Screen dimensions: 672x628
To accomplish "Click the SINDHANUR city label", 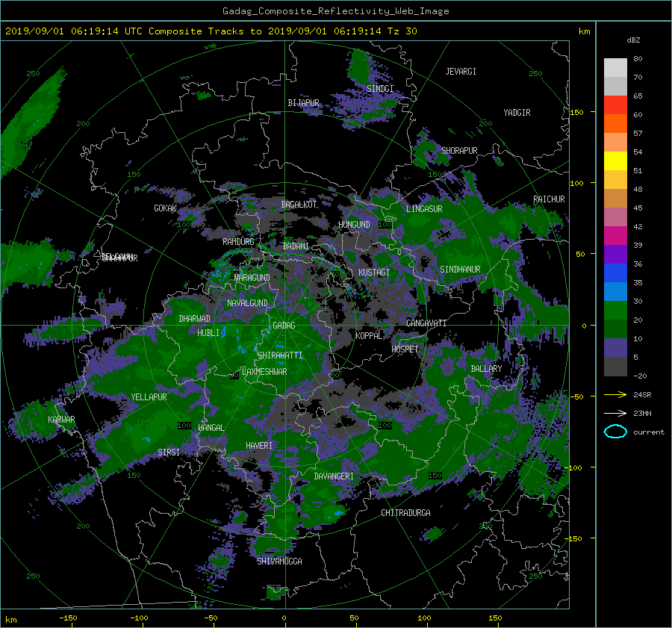I will tap(460, 270).
